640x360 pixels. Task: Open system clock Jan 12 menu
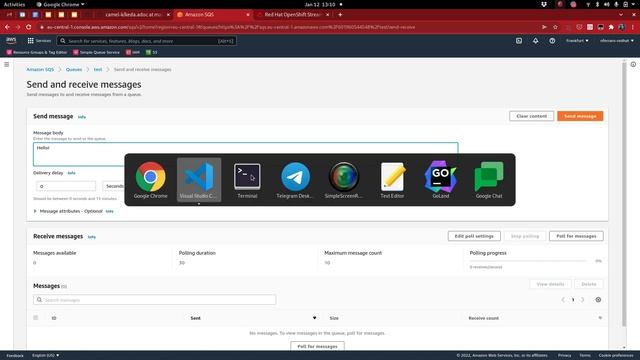pyautogui.click(x=320, y=4)
